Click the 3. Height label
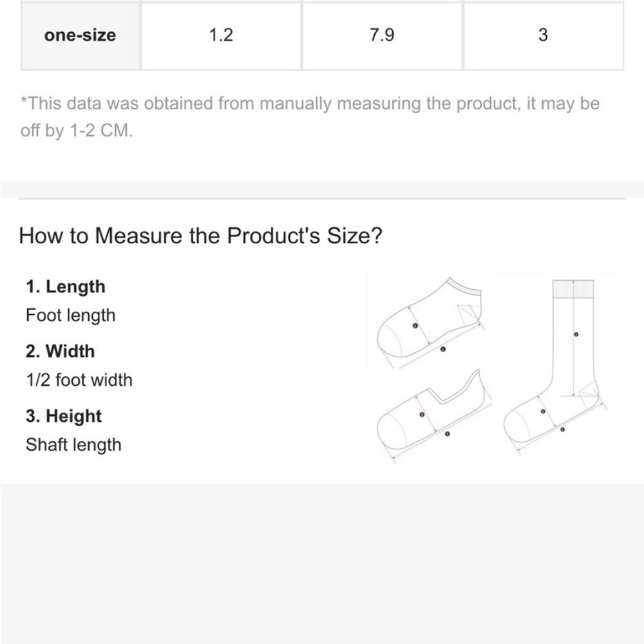The width and height of the screenshot is (644, 644). point(64,415)
